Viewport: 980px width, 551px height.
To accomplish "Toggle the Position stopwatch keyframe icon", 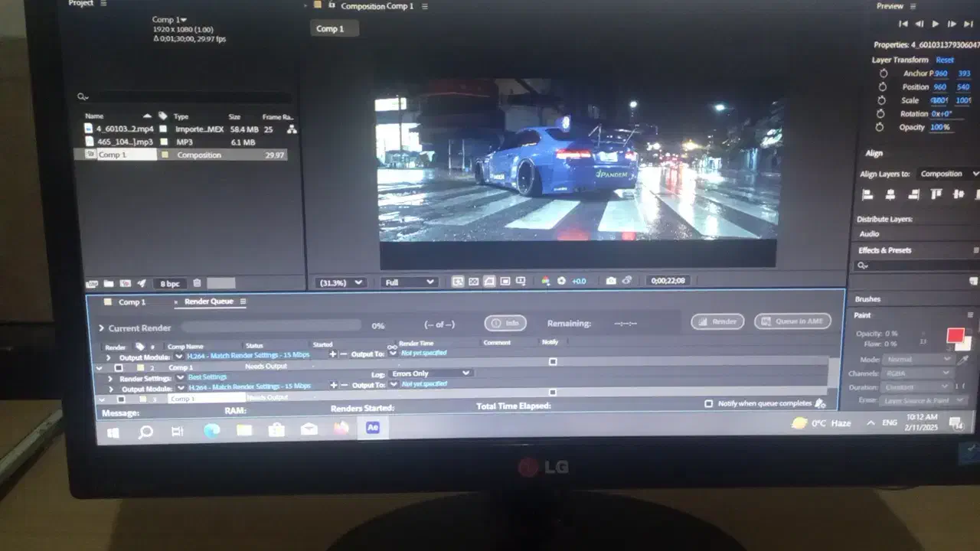I will click(882, 87).
